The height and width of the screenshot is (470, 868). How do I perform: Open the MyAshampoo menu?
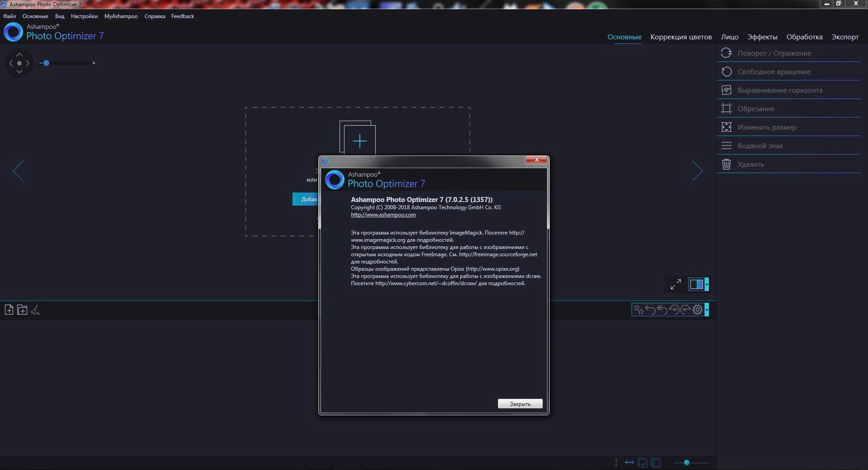pyautogui.click(x=121, y=16)
